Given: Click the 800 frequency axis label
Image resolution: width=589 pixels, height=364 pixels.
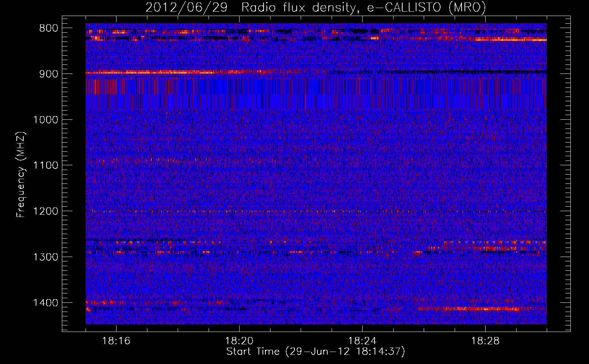Looking at the screenshot, I should tap(49, 28).
